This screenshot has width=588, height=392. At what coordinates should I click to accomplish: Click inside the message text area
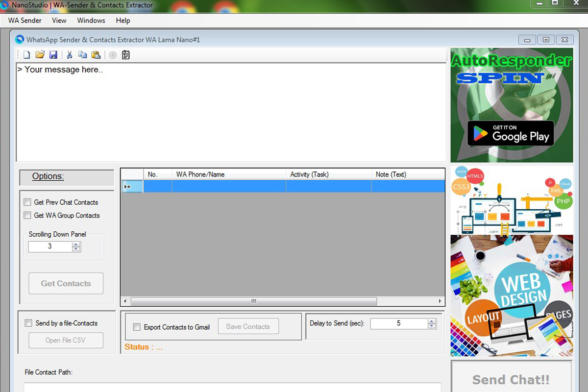point(231,112)
